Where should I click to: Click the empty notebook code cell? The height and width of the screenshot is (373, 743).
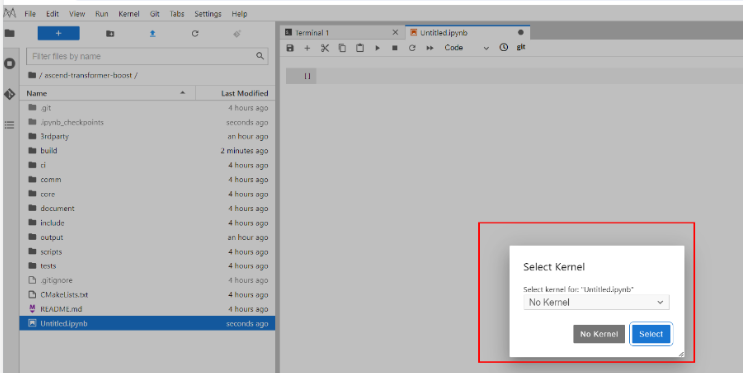(x=528, y=76)
